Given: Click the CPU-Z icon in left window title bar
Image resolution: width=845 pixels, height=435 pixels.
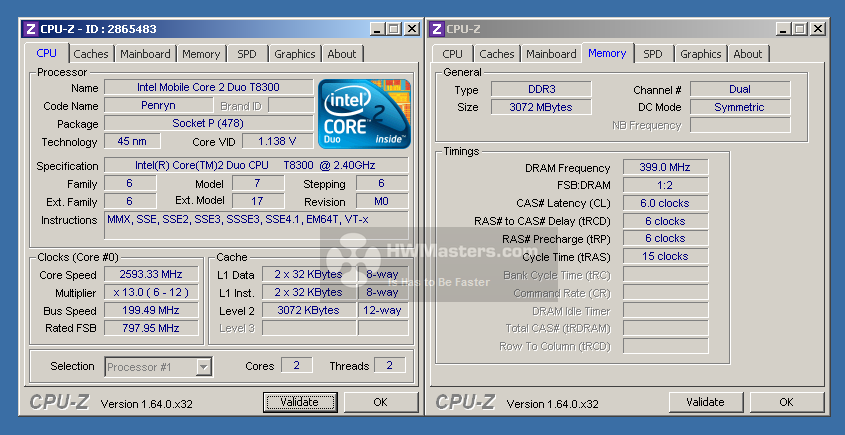Looking at the screenshot, I should click(31, 29).
